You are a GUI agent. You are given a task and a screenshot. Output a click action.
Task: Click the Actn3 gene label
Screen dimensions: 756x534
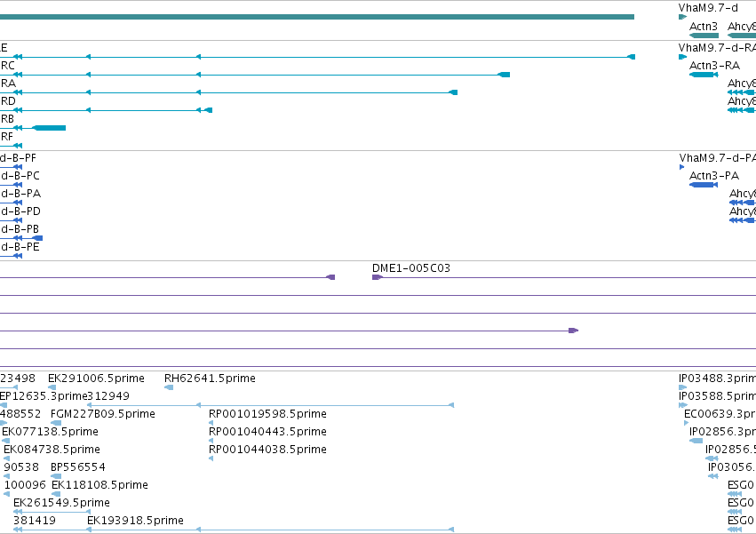click(x=704, y=27)
